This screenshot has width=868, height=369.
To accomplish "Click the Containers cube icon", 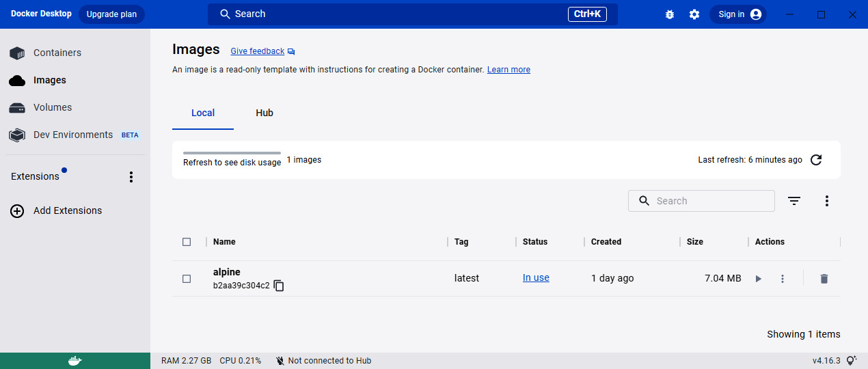I will coord(17,53).
